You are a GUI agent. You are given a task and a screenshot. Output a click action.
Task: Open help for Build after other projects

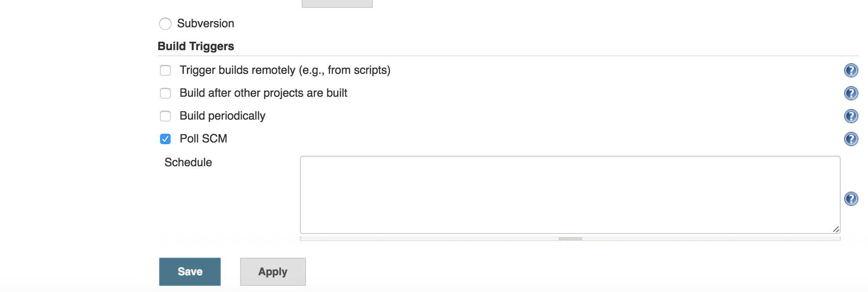click(851, 93)
